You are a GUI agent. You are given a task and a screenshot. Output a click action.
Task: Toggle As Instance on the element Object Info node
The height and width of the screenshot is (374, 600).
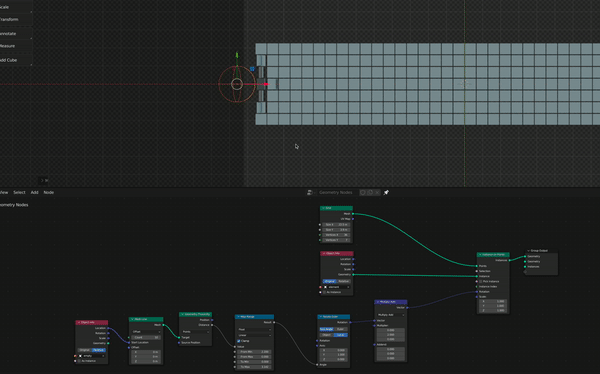324,292
